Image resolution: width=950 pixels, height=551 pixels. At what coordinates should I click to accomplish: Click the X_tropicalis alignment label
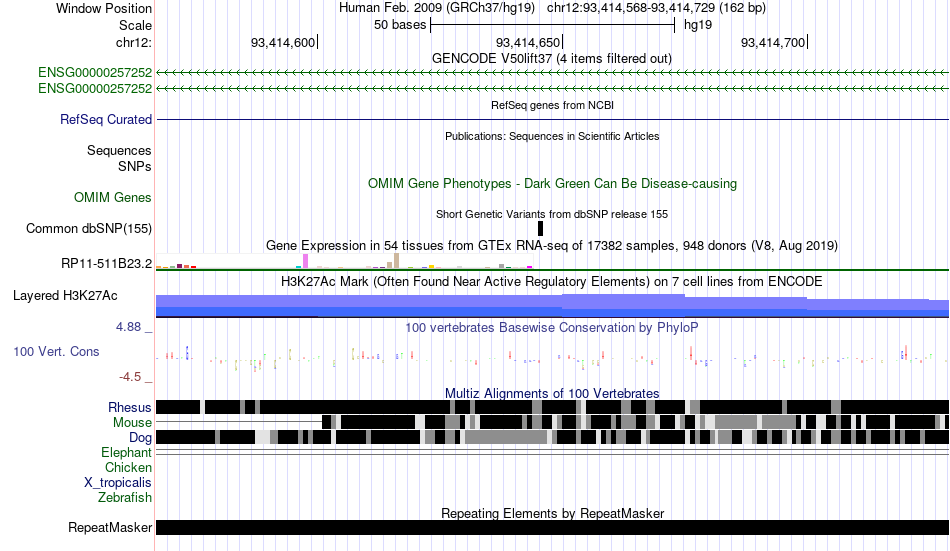[118, 483]
